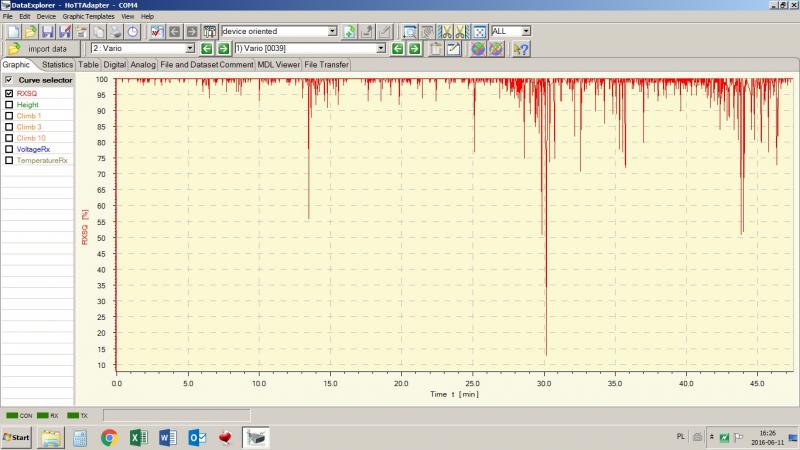Enable the Height curve checkbox
The image size is (800, 450).
(x=9, y=104)
